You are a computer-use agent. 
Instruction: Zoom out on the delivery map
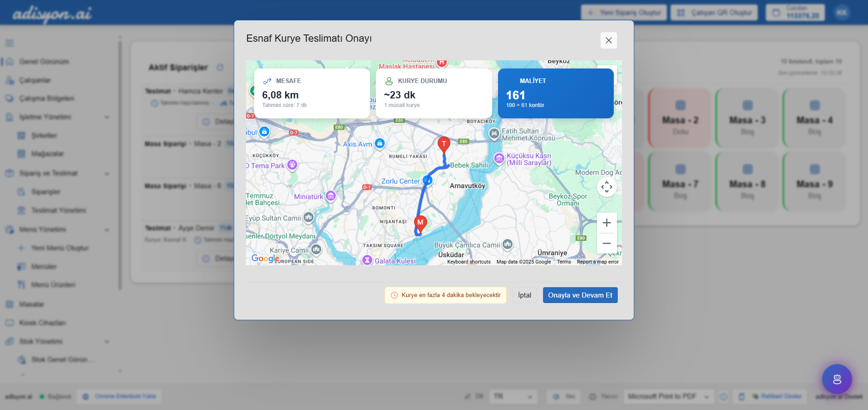607,244
